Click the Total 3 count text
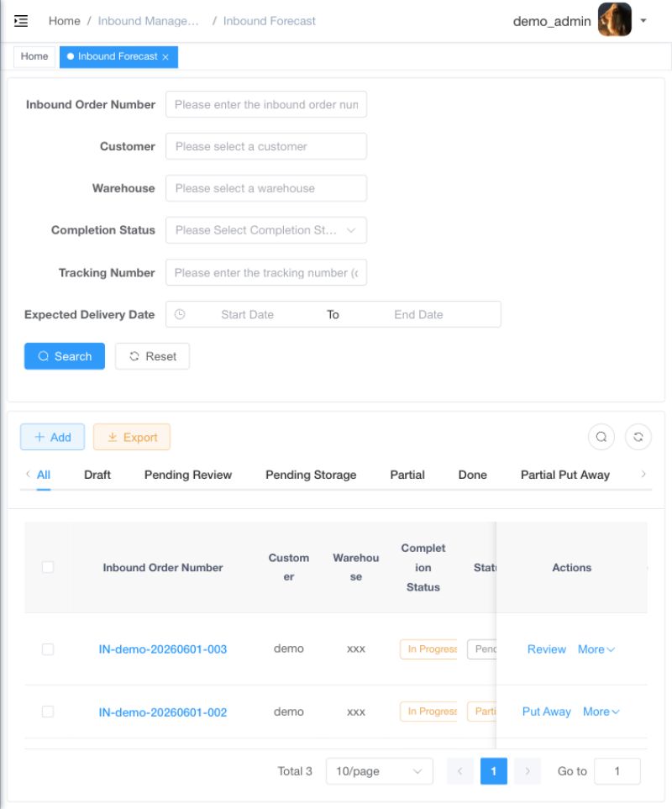Screen dimensions: 672x809 (295, 771)
